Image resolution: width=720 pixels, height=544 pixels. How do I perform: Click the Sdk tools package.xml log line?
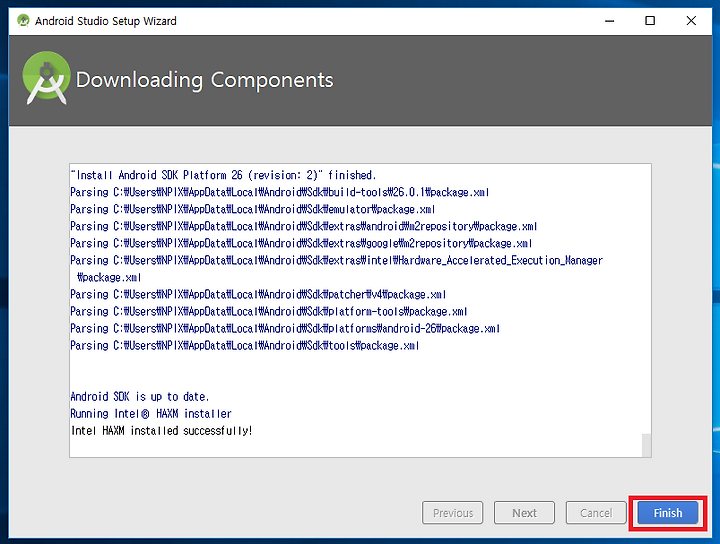[x=245, y=345]
